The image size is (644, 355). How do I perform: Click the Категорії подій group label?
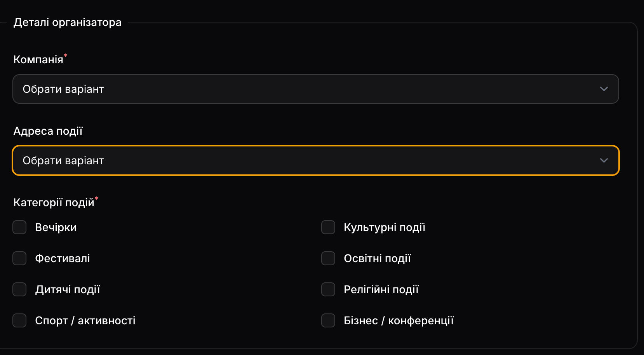pyautogui.click(x=54, y=202)
